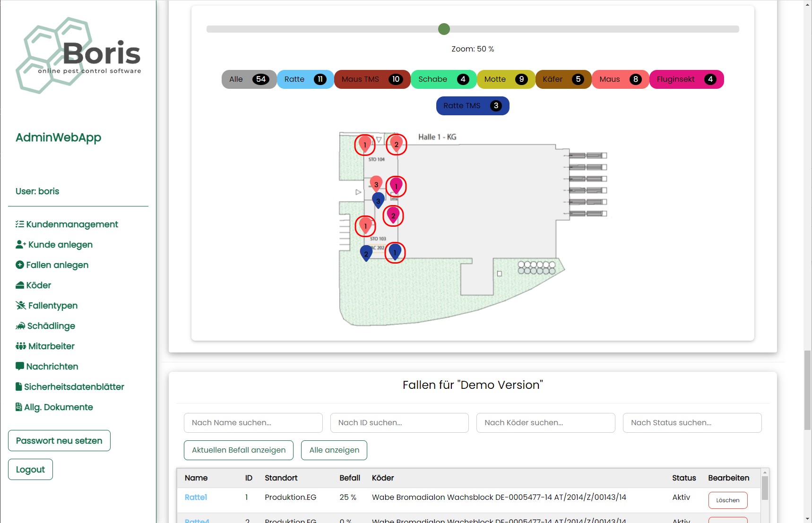Click the Boris honeycomb logo
This screenshot has height=523, width=812.
point(78,55)
